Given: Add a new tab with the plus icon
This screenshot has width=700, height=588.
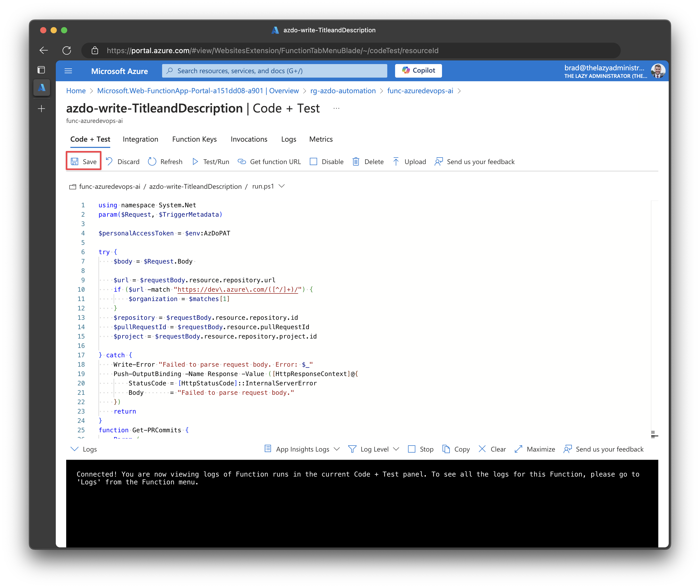Looking at the screenshot, I should [41, 109].
